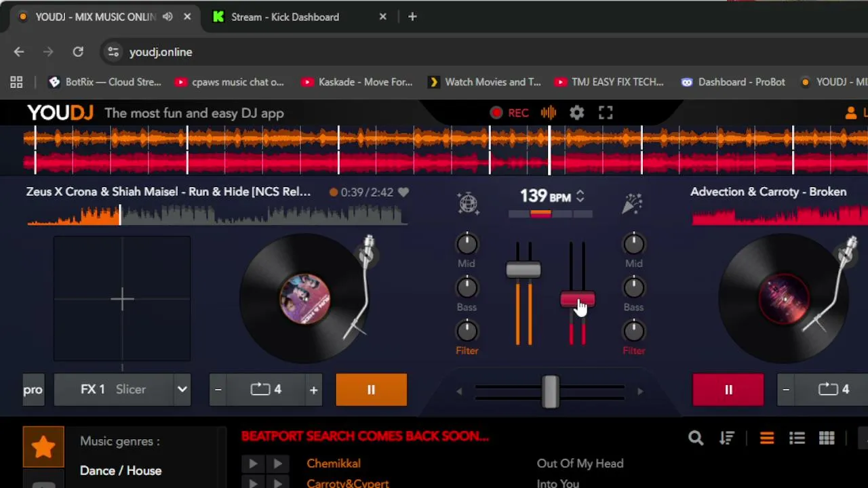
Task: Seek in Run & Hide track progress waveform
Action: [217, 216]
